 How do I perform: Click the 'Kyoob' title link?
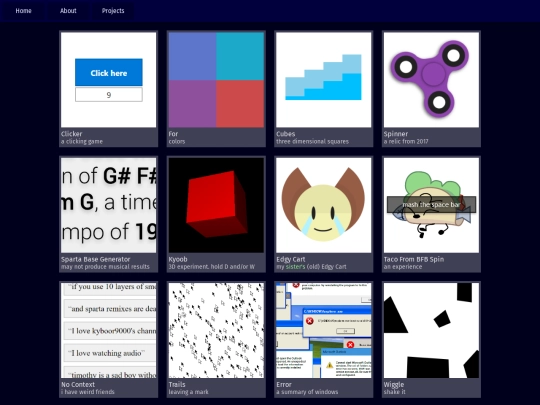[x=178, y=259]
